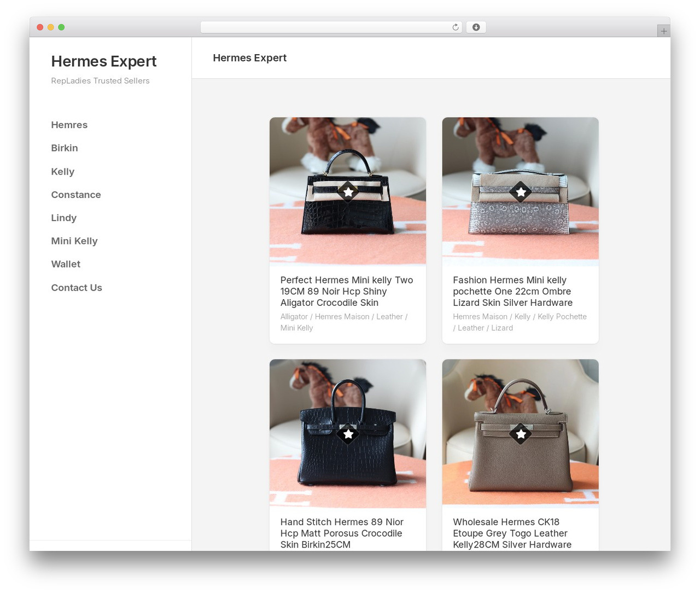Click the Leather tag on the first card
This screenshot has height=593, width=700.
tap(389, 316)
